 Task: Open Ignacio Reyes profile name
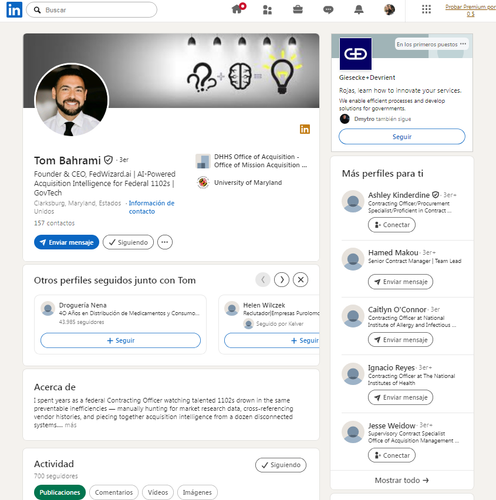point(391,367)
